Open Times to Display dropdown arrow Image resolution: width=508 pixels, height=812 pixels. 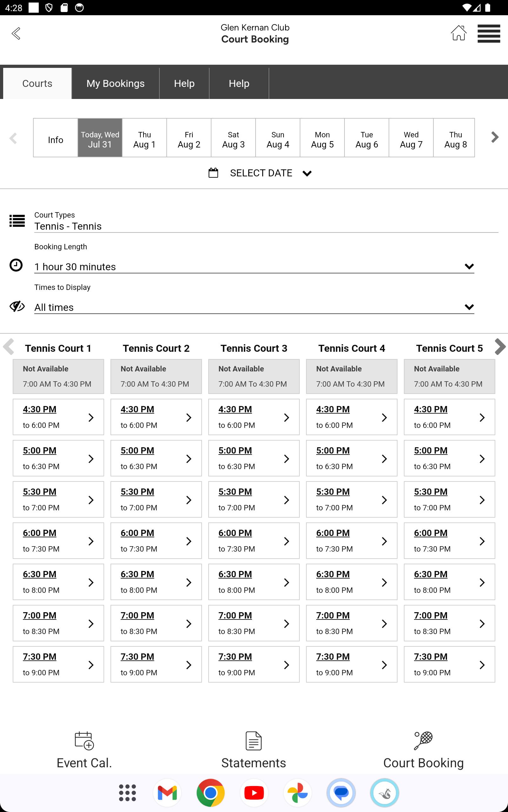(x=469, y=307)
